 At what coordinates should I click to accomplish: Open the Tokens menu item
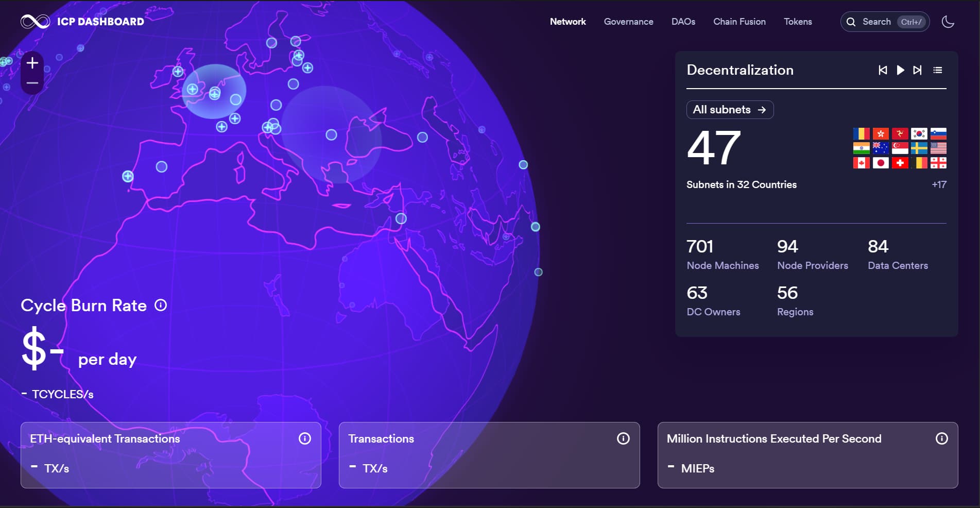tap(798, 22)
